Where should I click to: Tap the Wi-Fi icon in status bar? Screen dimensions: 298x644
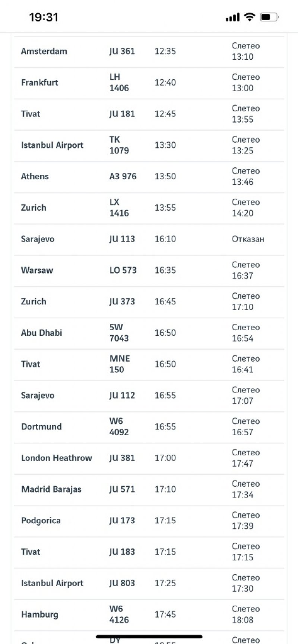point(249,17)
